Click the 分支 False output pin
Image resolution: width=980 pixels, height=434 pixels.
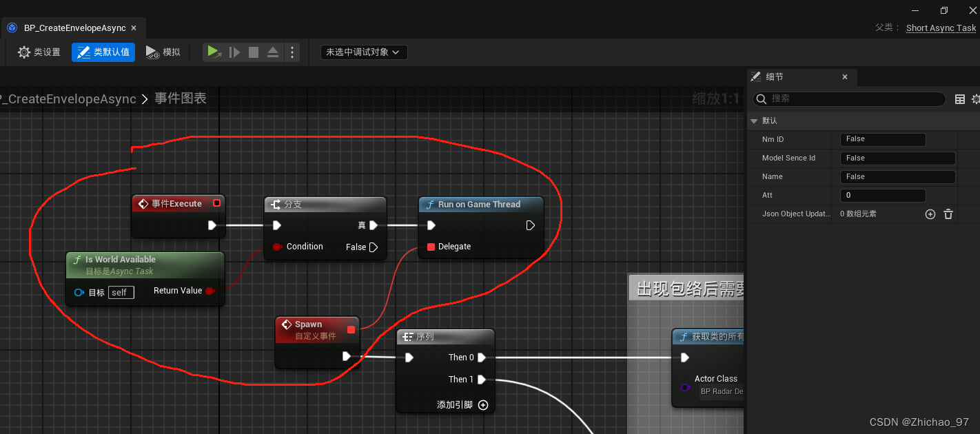pos(373,247)
